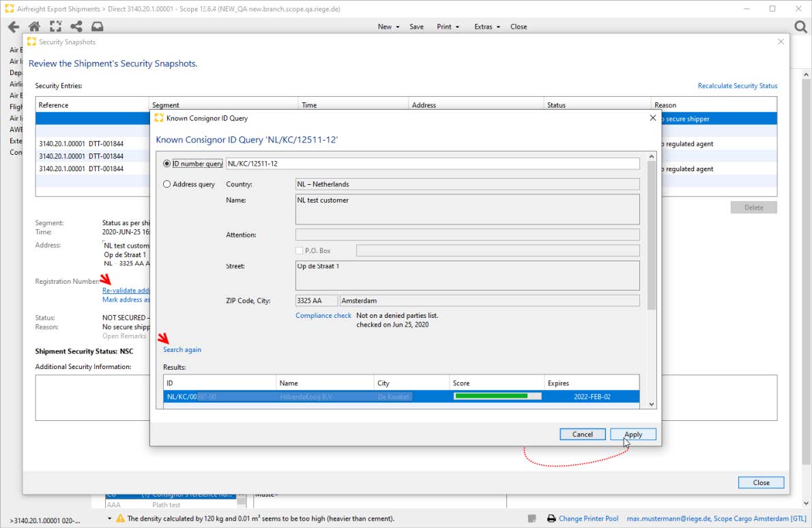Screen dimensions: 812x528
Task: Expand the Print dropdown menu
Action: [448, 27]
